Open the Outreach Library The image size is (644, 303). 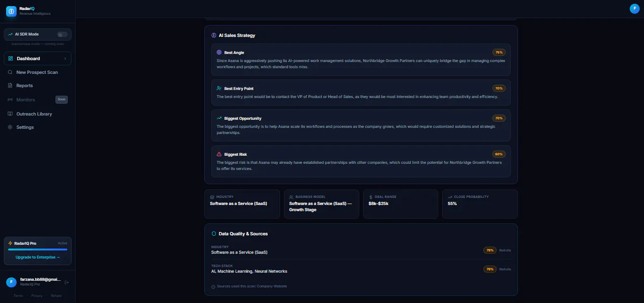point(37,114)
